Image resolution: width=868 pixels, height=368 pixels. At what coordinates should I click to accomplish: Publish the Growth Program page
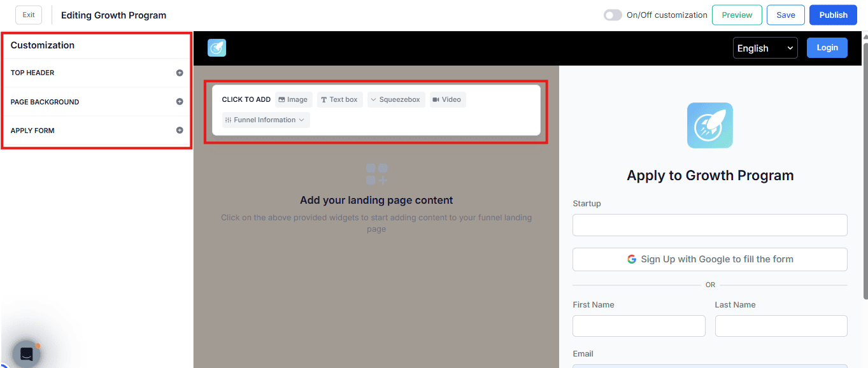[x=833, y=15]
